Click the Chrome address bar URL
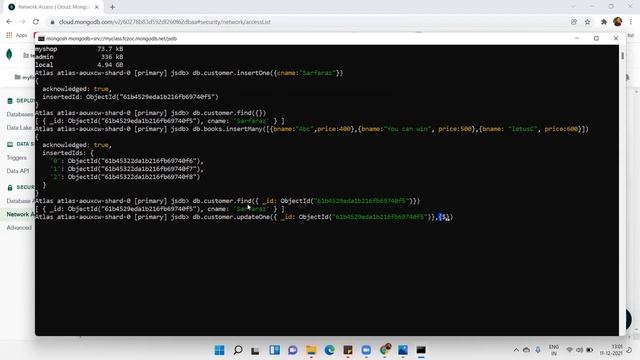This screenshot has height=360, width=640. point(164,22)
